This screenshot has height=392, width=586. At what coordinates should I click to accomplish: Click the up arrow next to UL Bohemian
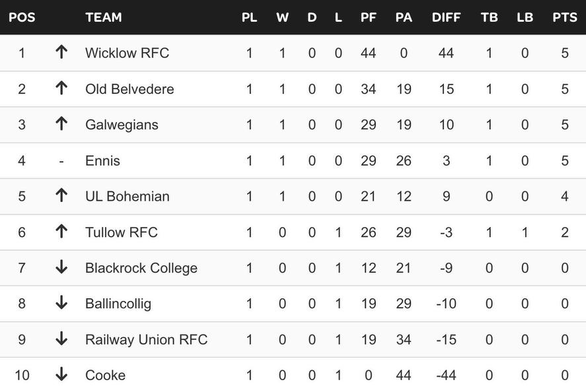(61, 196)
